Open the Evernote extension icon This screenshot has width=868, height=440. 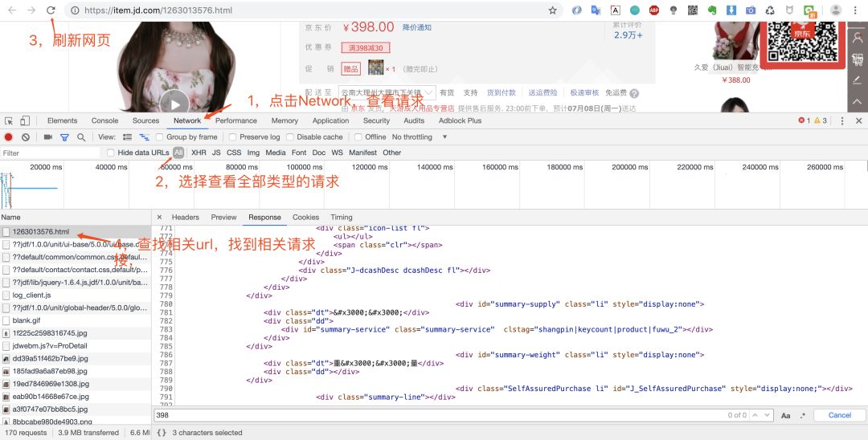pos(712,10)
